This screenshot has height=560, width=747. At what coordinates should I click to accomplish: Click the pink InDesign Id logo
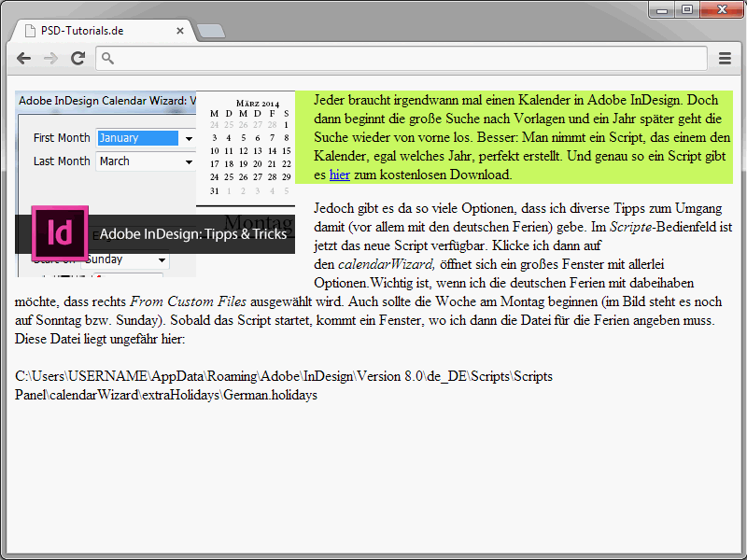click(60, 233)
